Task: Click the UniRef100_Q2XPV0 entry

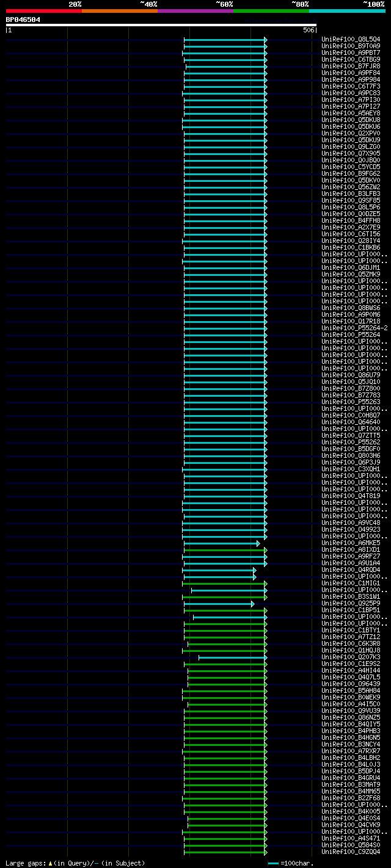Action: coord(351,133)
